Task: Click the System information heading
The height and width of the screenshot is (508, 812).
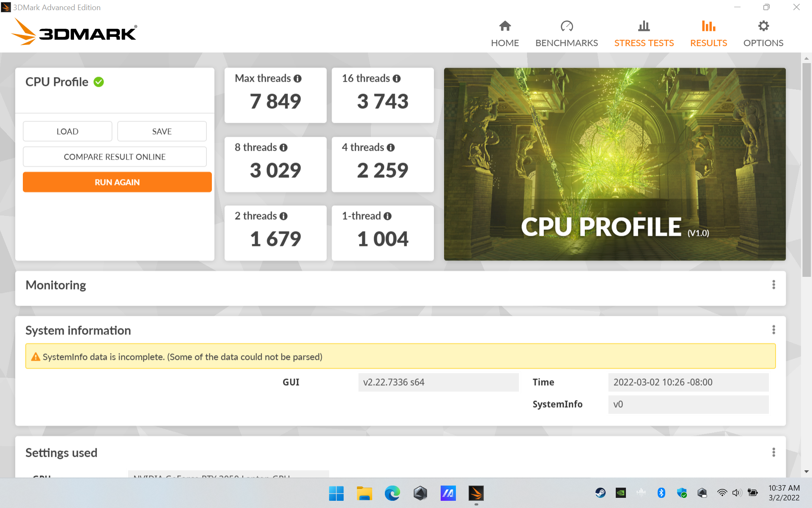Action: (78, 331)
